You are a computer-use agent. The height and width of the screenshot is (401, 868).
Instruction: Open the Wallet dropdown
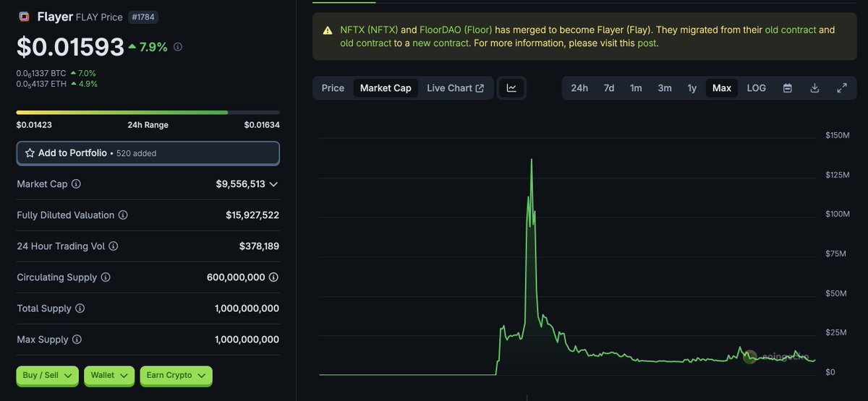[x=109, y=376]
